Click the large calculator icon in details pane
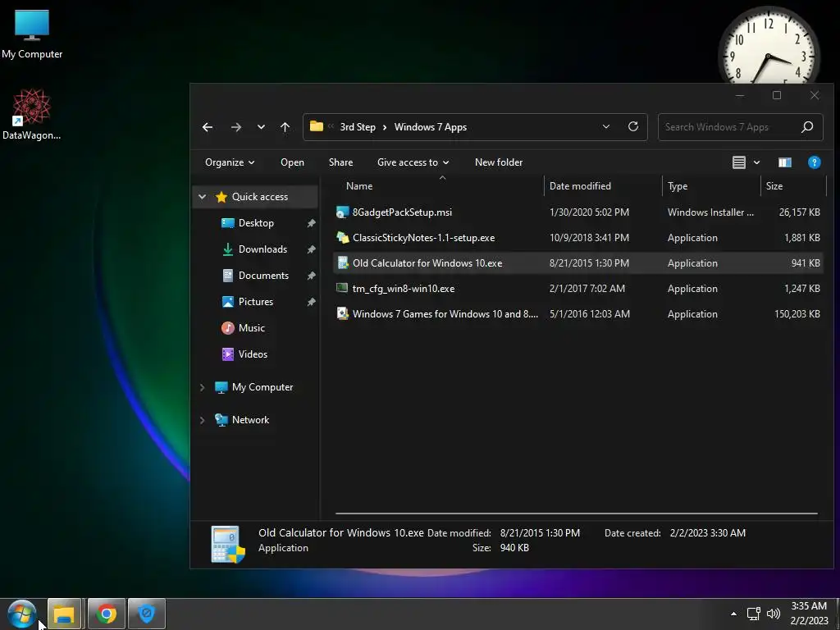This screenshot has height=630, width=840. (228, 544)
